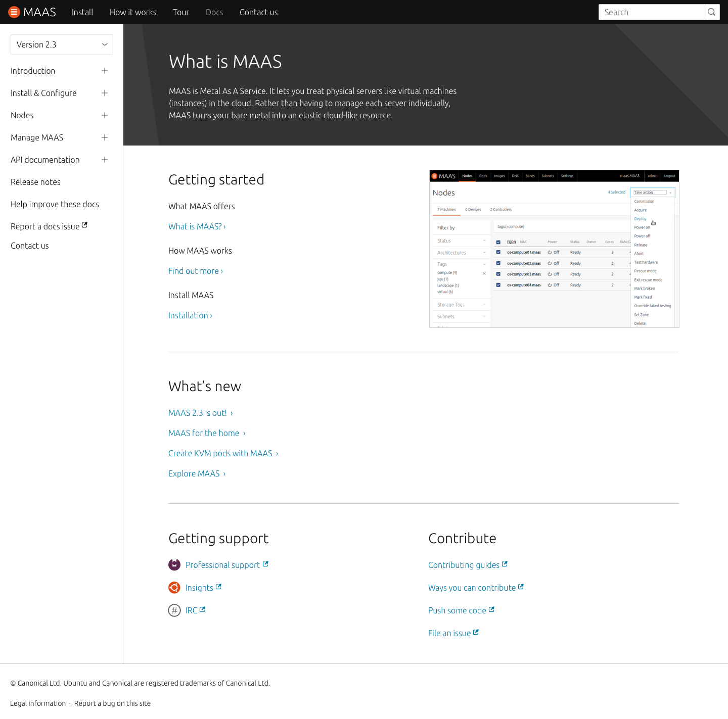Follow the What is MAAS? link
This screenshot has height=719, width=728.
click(197, 226)
